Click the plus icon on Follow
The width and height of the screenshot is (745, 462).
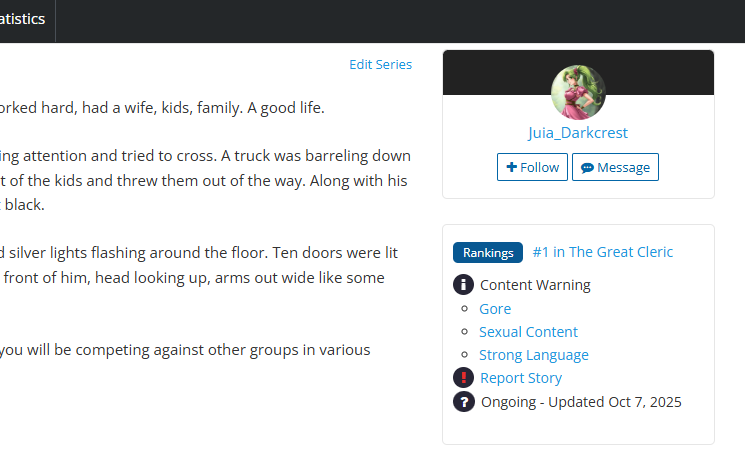click(511, 167)
